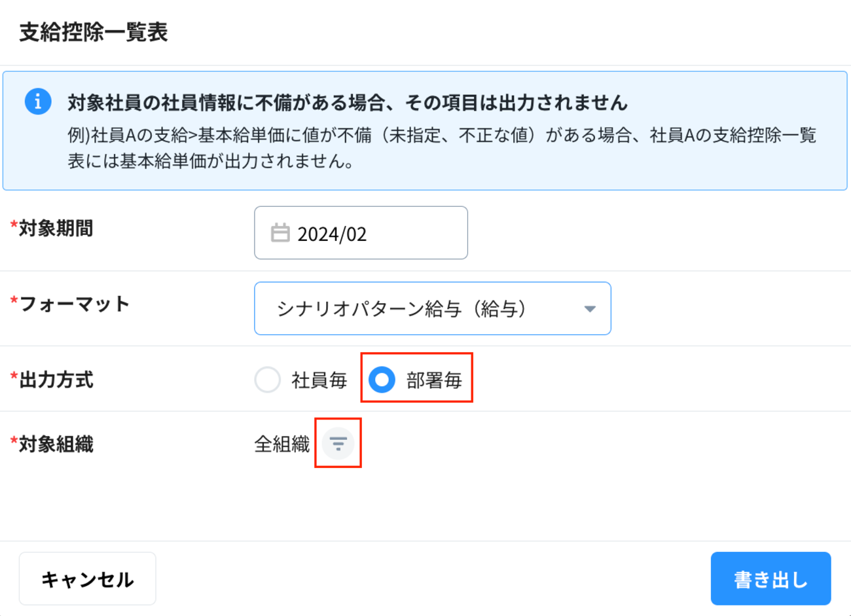Image resolution: width=851 pixels, height=616 pixels.
Task: Click the bold warning heading in the notice
Action: [x=347, y=103]
